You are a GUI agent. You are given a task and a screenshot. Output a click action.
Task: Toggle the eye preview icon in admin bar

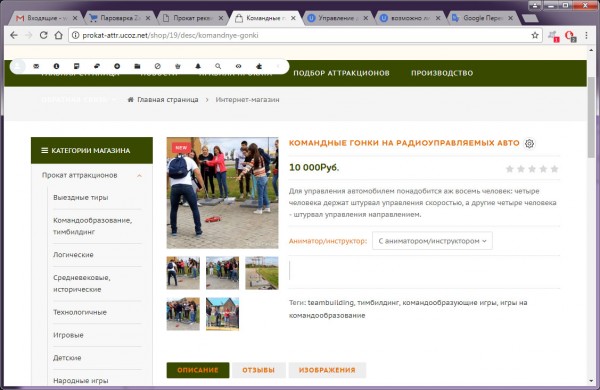click(238, 66)
